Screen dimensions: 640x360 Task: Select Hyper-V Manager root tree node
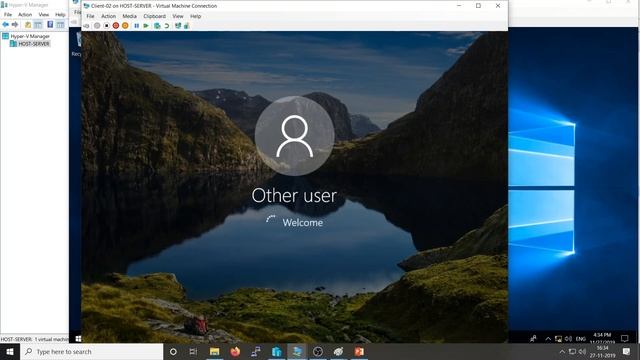(x=30, y=36)
